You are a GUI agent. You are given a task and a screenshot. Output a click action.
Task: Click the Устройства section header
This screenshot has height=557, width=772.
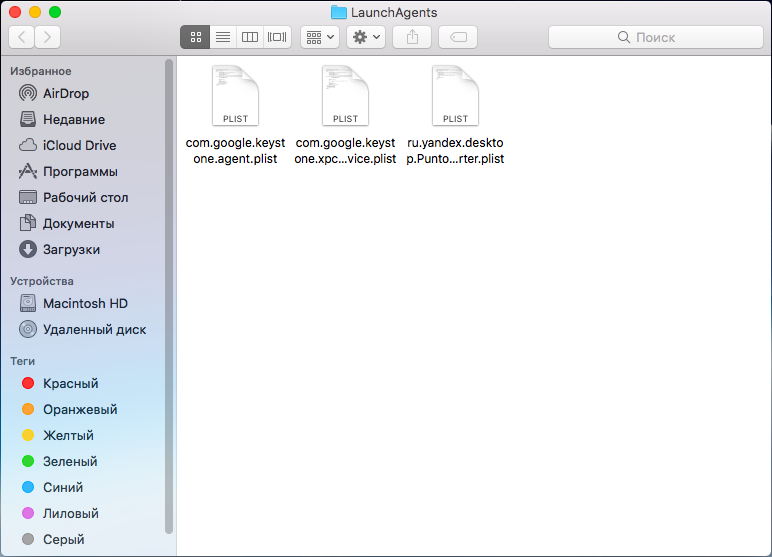pyautogui.click(x=42, y=281)
